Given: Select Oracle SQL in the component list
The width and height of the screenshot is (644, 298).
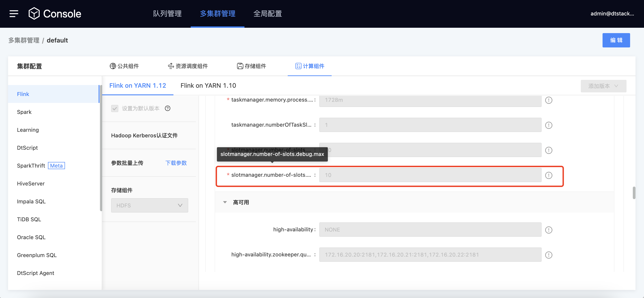Looking at the screenshot, I should (54, 237).
